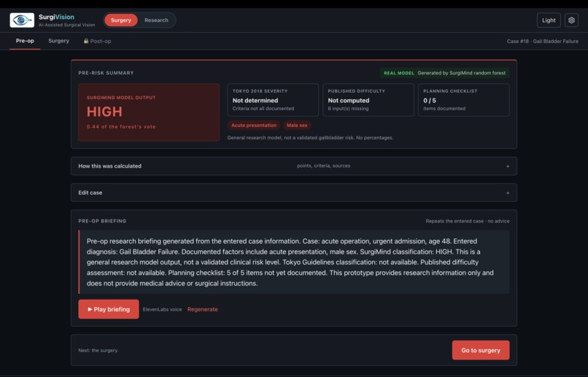Image resolution: width=588 pixels, height=377 pixels.
Task: Click the Regenerate link
Action: point(203,309)
